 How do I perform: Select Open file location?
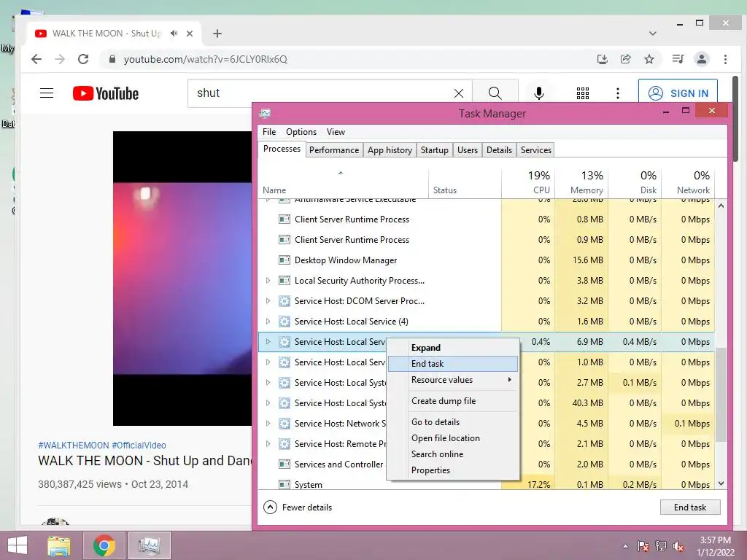click(453, 438)
